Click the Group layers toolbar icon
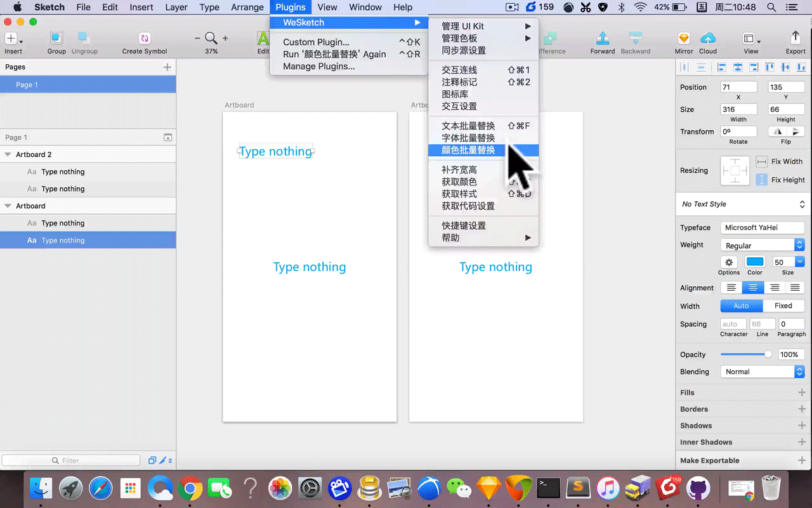This screenshot has height=508, width=812. pos(56,38)
